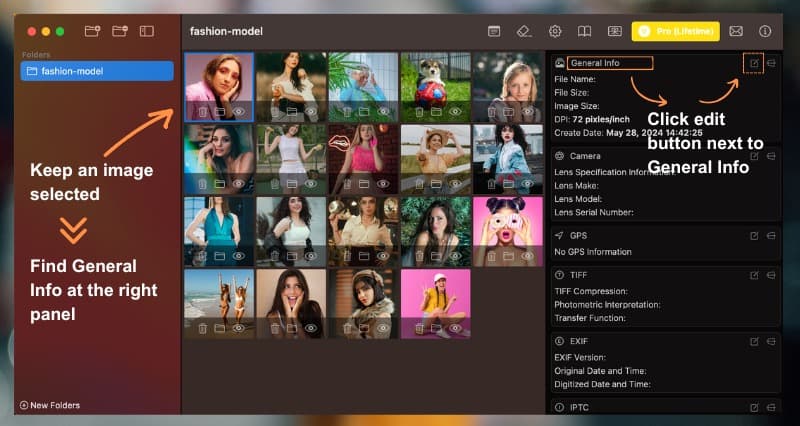The image size is (800, 426).
Task: Click folder icon on beach women photo
Action: [x=220, y=328]
